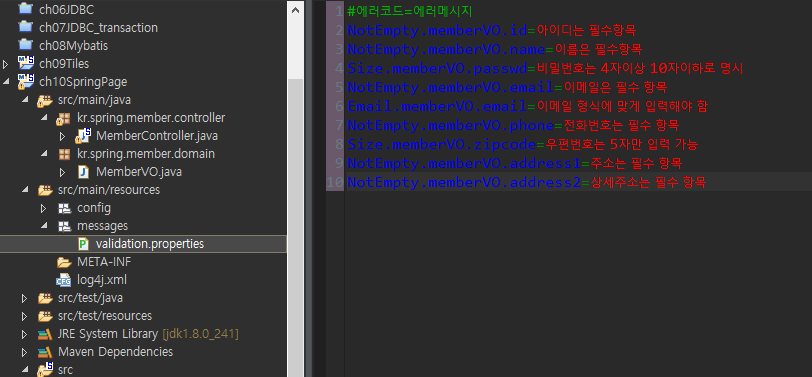Select the log4j.xml file name
Screen dimensions: 812x377
(x=102, y=280)
